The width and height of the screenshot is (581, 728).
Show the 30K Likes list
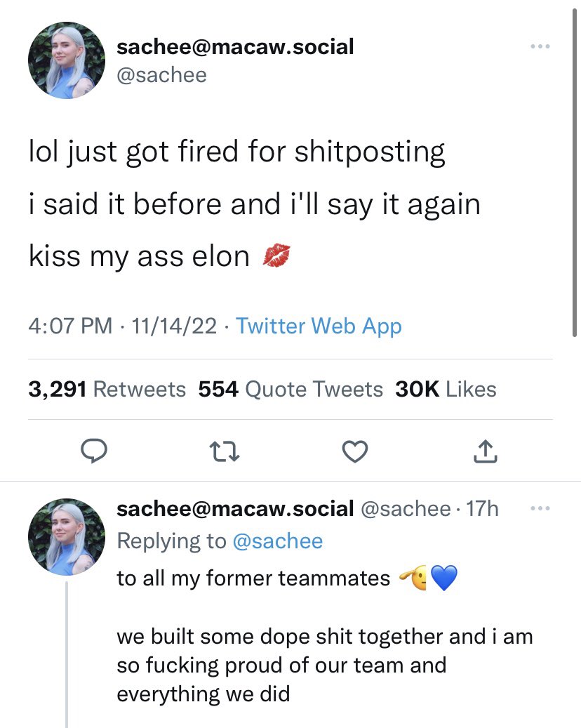coord(446,389)
